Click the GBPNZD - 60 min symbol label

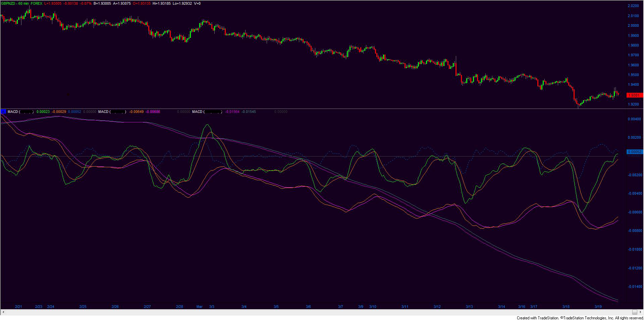(x=15, y=3)
